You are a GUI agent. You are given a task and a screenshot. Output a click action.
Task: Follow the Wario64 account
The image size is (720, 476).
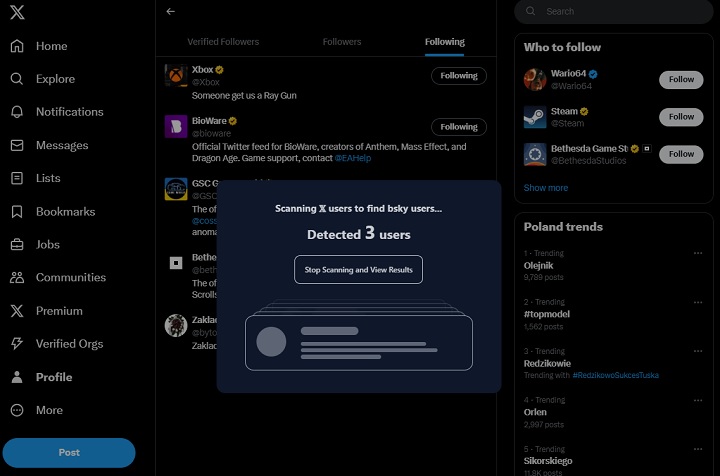(x=681, y=80)
